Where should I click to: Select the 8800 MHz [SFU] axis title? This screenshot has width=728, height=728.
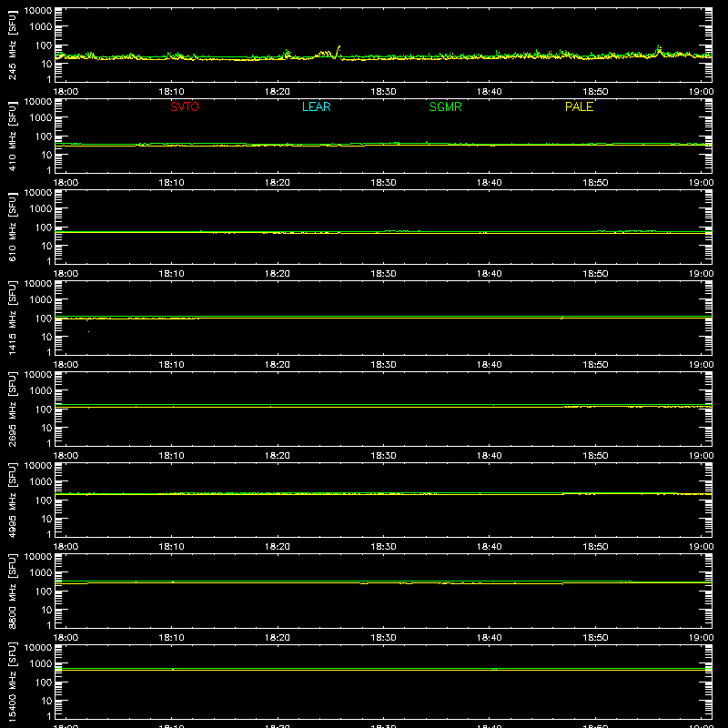[13, 591]
